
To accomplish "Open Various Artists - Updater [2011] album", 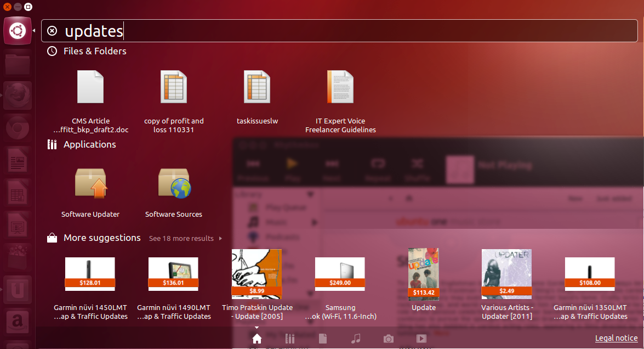I will 507,284.
